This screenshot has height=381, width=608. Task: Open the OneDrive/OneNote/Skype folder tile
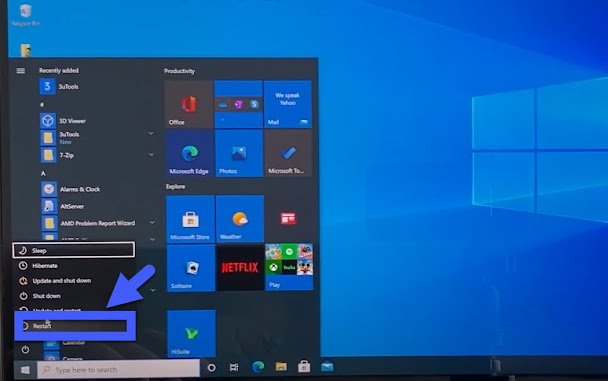click(x=238, y=104)
